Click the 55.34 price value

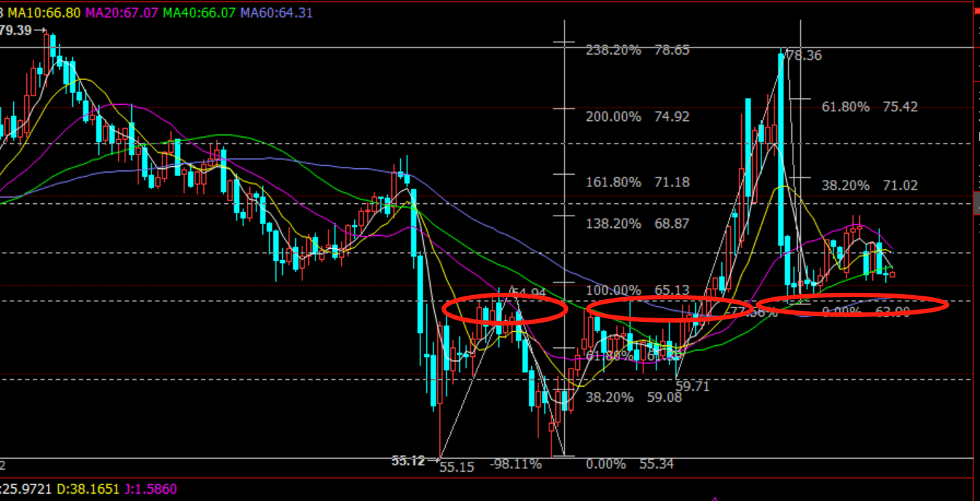[x=657, y=464]
